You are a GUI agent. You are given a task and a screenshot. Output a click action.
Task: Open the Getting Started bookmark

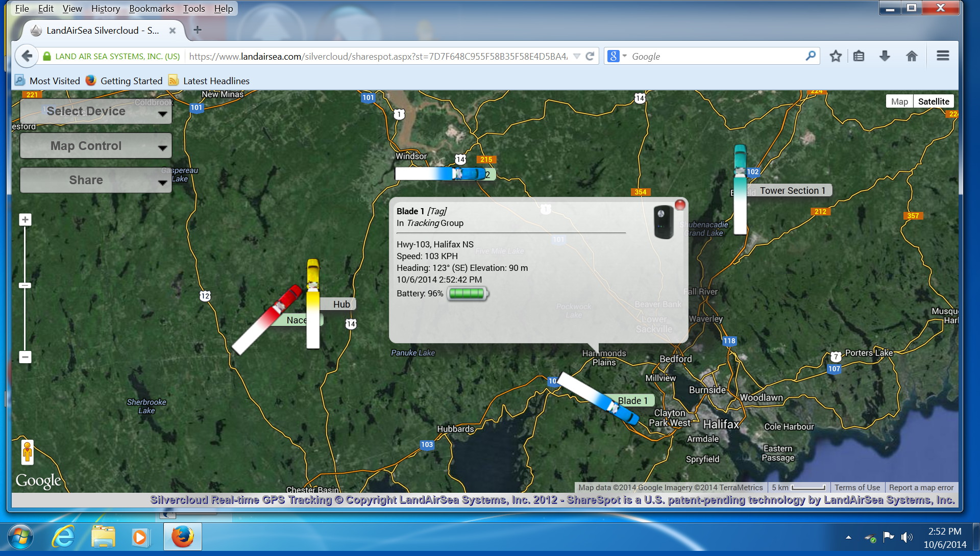click(124, 81)
